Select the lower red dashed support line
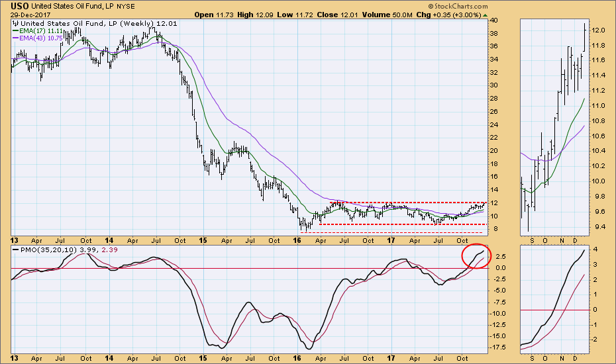This screenshot has height=364, width=616. coord(397,224)
